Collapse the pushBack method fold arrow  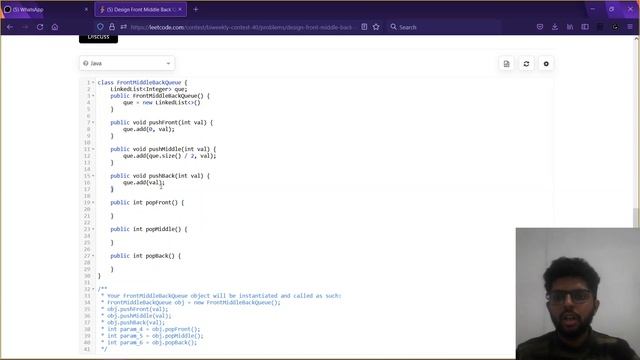pyautogui.click(x=93, y=176)
